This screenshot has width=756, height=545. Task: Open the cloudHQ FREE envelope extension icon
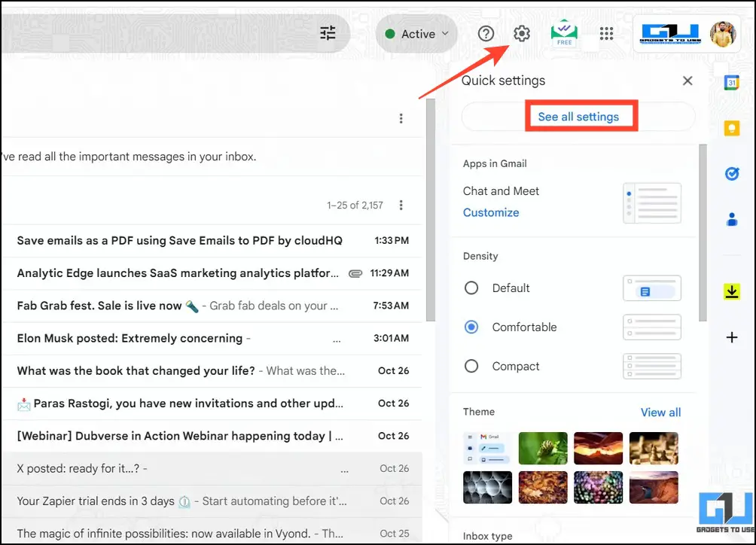pos(564,33)
